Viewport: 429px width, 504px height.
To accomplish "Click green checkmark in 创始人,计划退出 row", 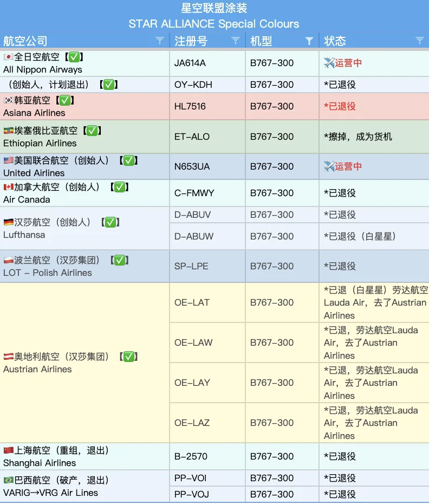I will (109, 85).
